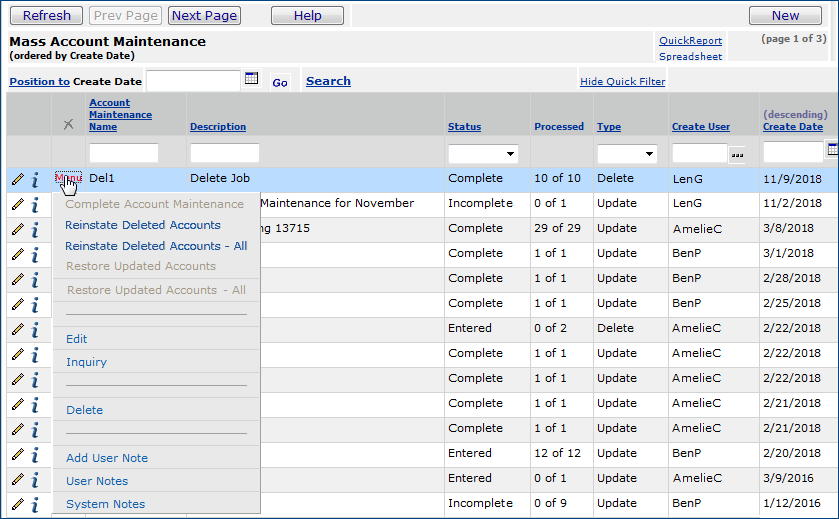
Task: Open the QuickReport link
Action: pyautogui.click(x=690, y=41)
